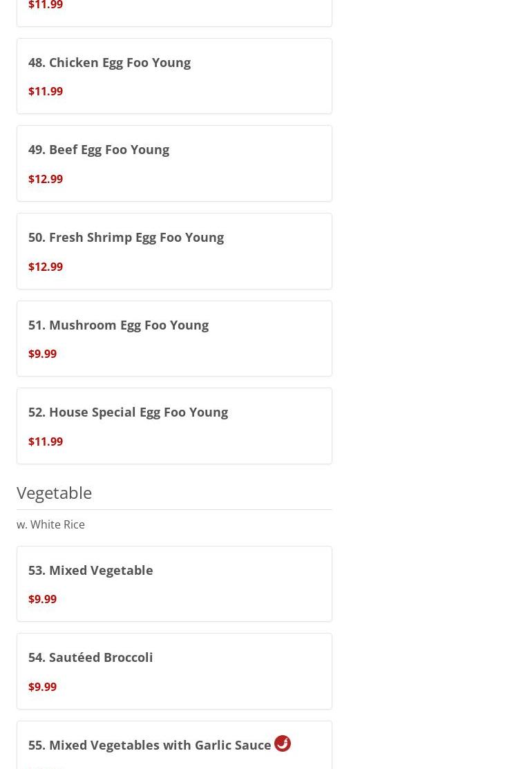Click the spicy chili icon beside item 55
This screenshot has width=532, height=769.
pos(282,743)
